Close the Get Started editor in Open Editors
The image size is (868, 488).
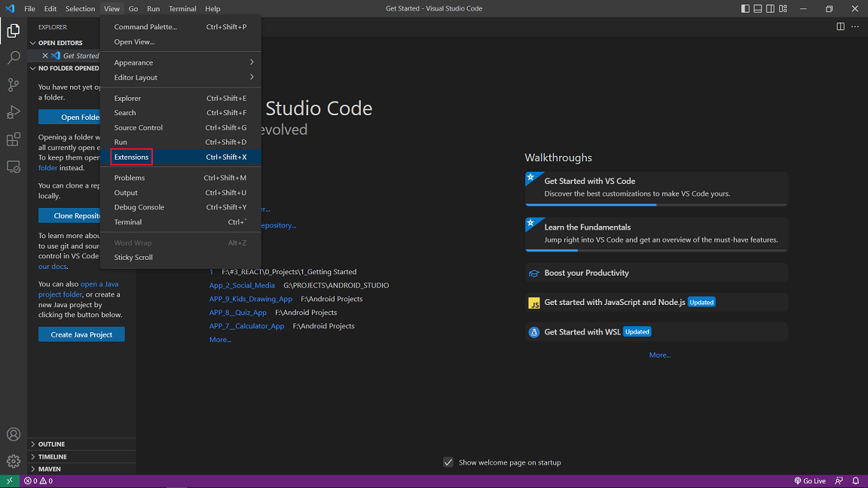(x=45, y=55)
